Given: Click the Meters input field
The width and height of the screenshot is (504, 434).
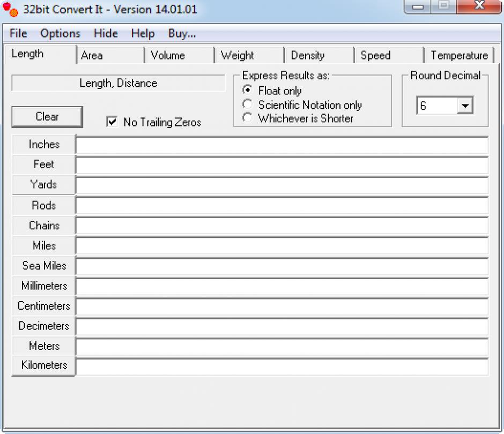Looking at the screenshot, I should [x=282, y=347].
